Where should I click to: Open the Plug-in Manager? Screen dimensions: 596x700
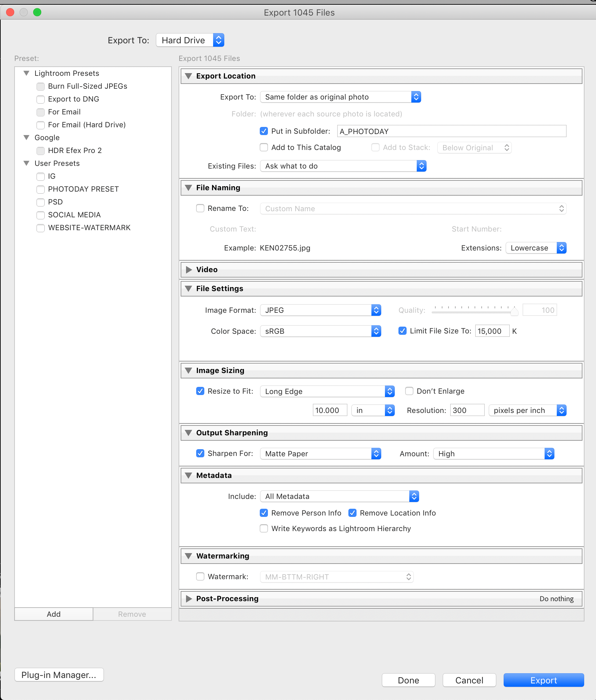pyautogui.click(x=59, y=675)
